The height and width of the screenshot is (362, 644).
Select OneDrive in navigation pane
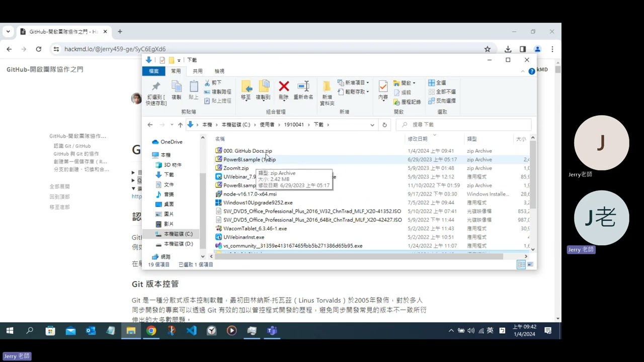pyautogui.click(x=167, y=142)
